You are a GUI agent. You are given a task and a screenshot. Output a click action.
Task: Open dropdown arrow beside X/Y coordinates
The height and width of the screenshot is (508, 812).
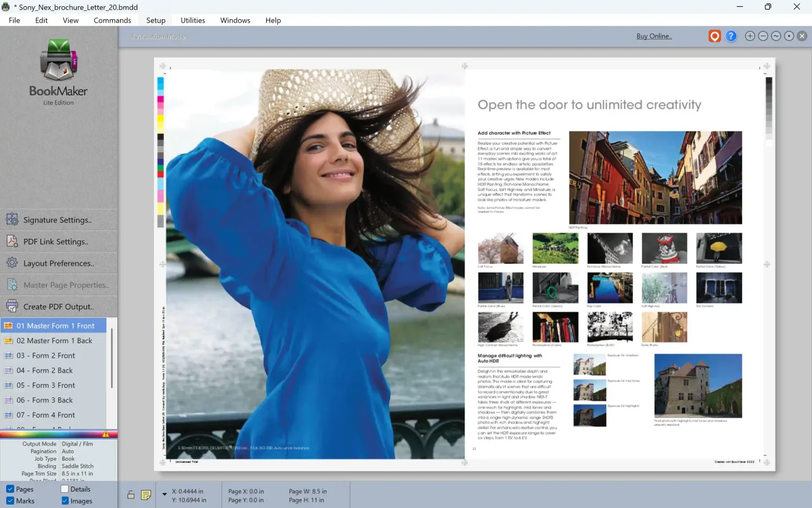tap(165, 494)
